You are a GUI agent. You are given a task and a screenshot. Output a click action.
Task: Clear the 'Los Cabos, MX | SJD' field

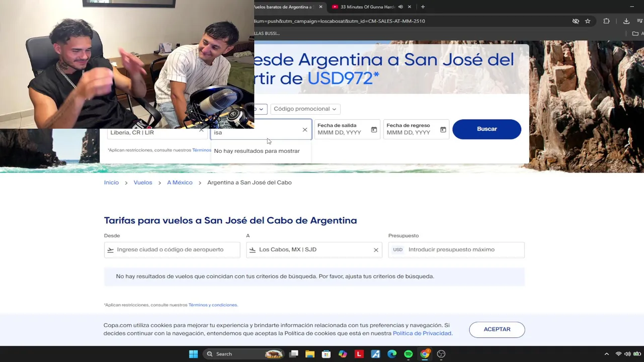[376, 250]
